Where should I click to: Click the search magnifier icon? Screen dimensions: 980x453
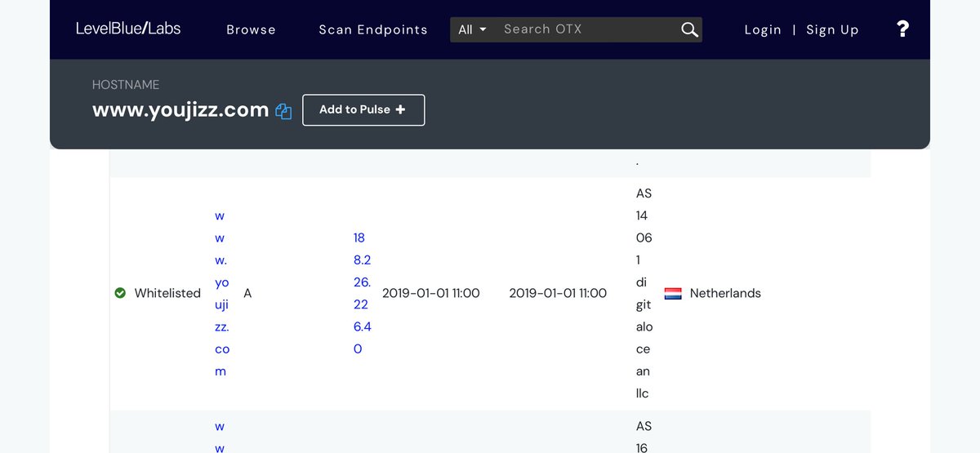[689, 30]
